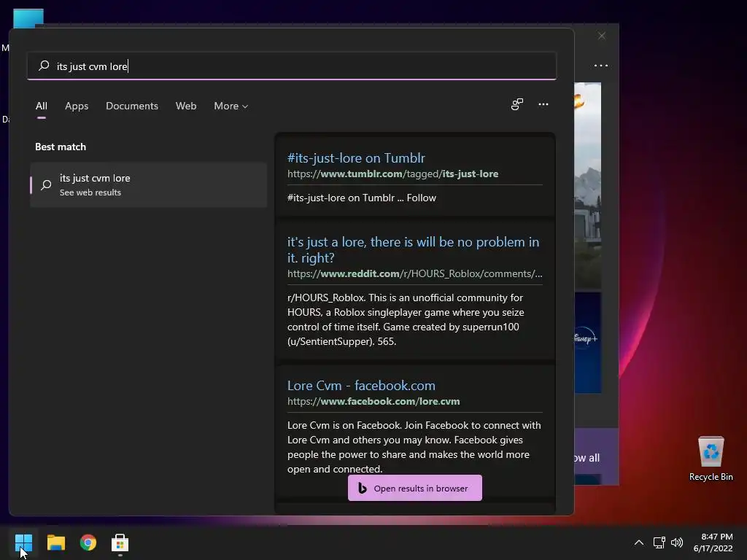This screenshot has width=747, height=560.
Task: Click the landscape image in background window
Action: click(x=587, y=186)
